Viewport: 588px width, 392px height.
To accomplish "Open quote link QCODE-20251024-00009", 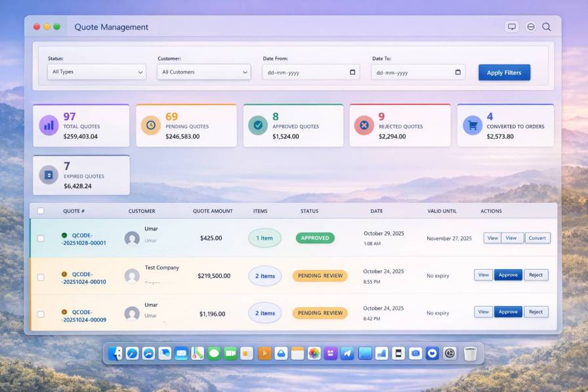I will [83, 316].
